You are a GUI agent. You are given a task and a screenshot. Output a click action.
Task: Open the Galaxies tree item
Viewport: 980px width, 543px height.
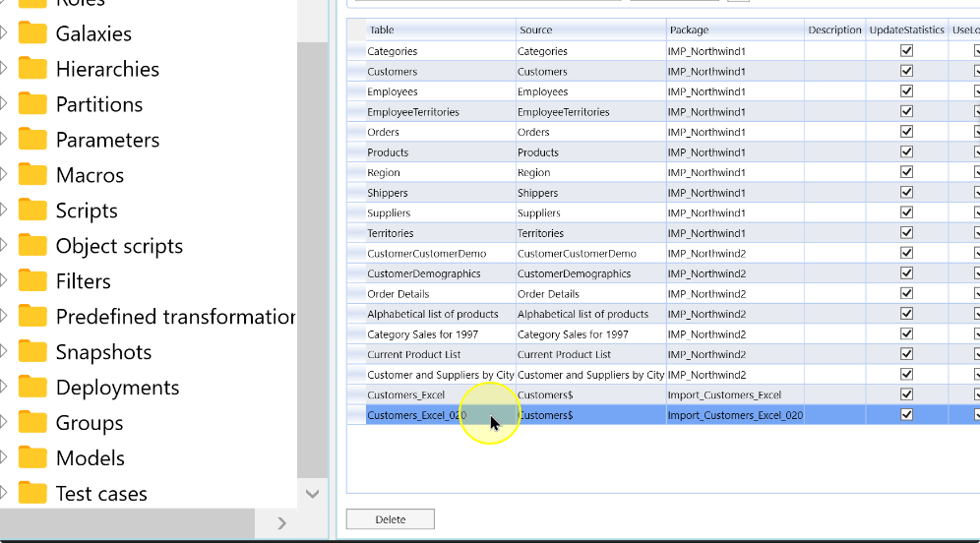(93, 33)
